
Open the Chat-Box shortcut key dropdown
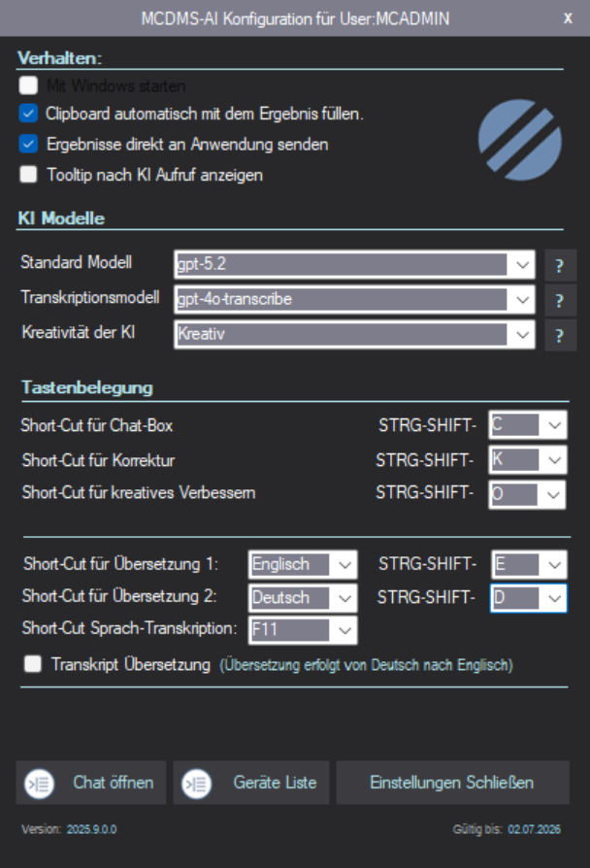coord(553,425)
